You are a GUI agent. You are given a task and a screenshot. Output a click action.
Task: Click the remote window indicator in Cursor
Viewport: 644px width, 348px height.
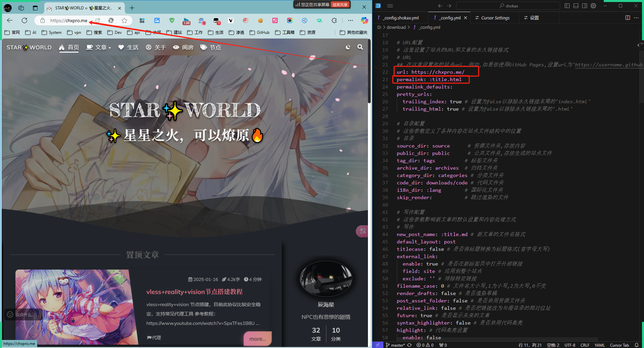(378, 345)
